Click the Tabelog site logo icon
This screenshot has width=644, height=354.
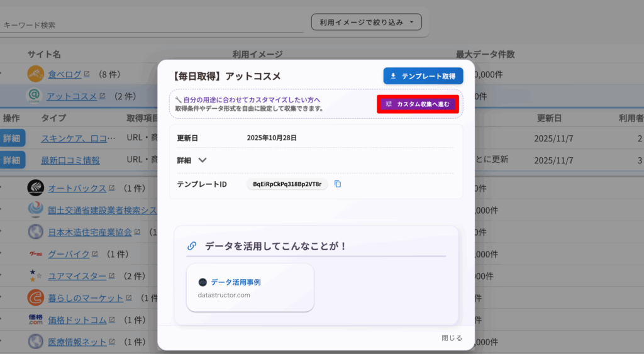36,74
